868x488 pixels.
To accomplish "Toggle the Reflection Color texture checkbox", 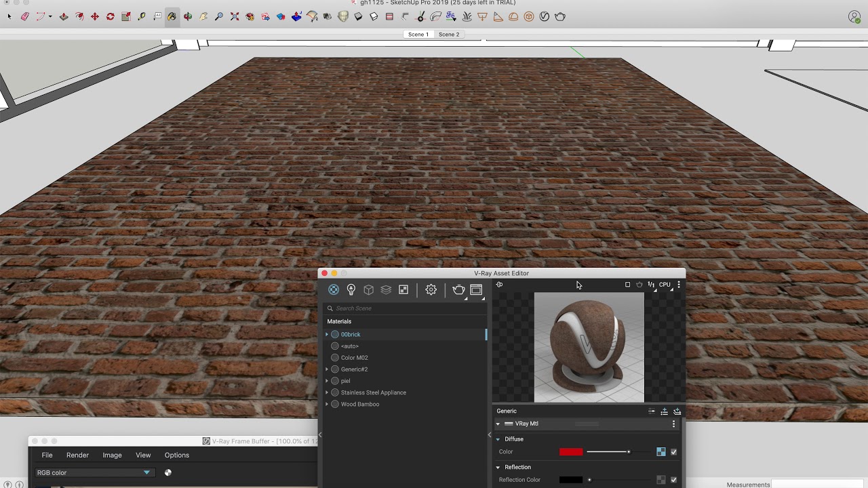I will tap(673, 480).
